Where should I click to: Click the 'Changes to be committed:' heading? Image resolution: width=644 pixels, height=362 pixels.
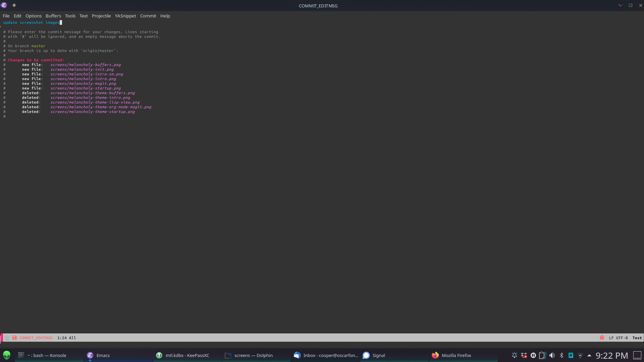[36, 60]
